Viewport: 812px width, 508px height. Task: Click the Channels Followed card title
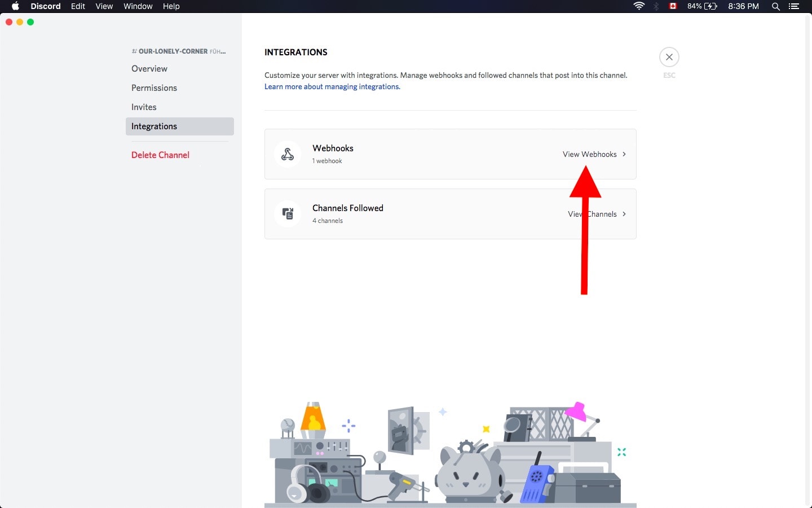coord(348,208)
